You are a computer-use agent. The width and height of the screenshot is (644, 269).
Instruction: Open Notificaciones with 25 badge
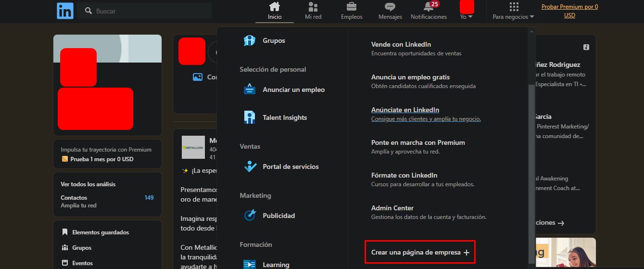(429, 11)
